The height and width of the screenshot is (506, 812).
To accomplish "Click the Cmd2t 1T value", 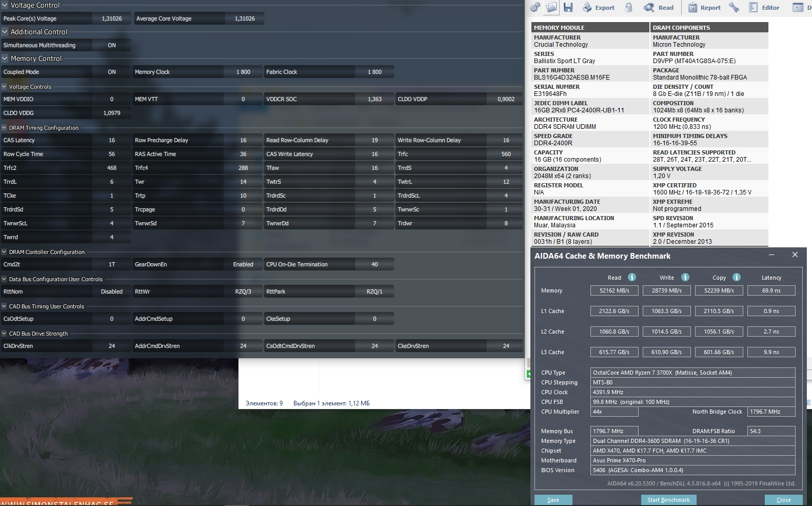I will [x=112, y=264].
